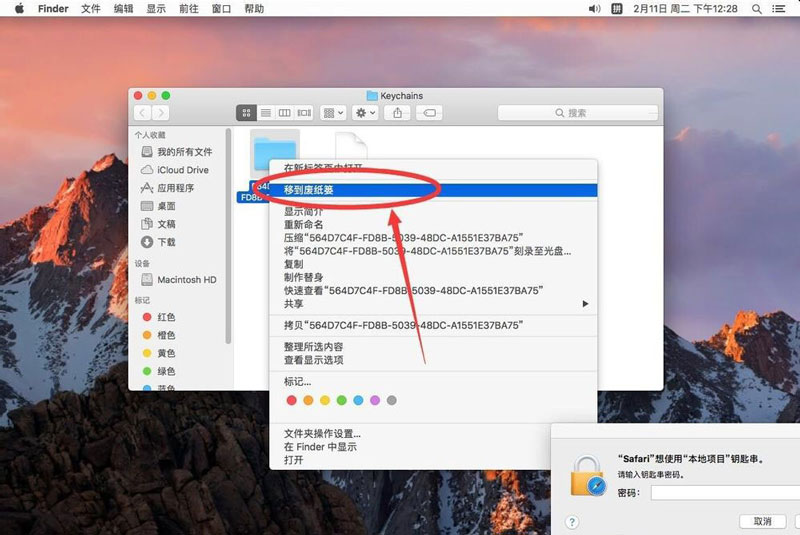
Task: Apply yellow tag color in context menu
Action: pos(325,400)
